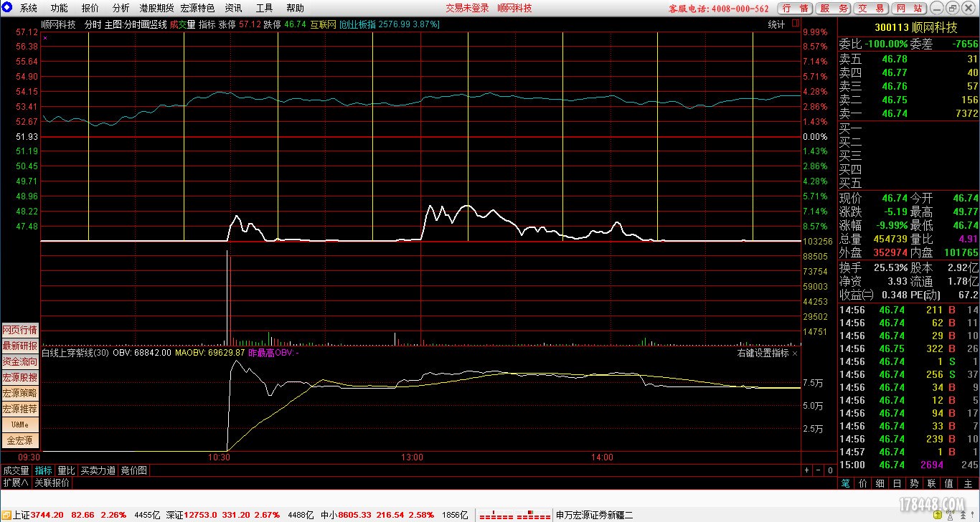Screen dimensions: 980x522
Task: Click the 统计 link above chart
Action: pyautogui.click(x=776, y=24)
